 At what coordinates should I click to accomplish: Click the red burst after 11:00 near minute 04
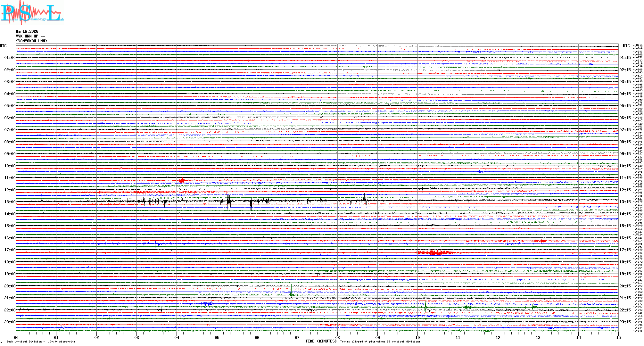click(181, 180)
